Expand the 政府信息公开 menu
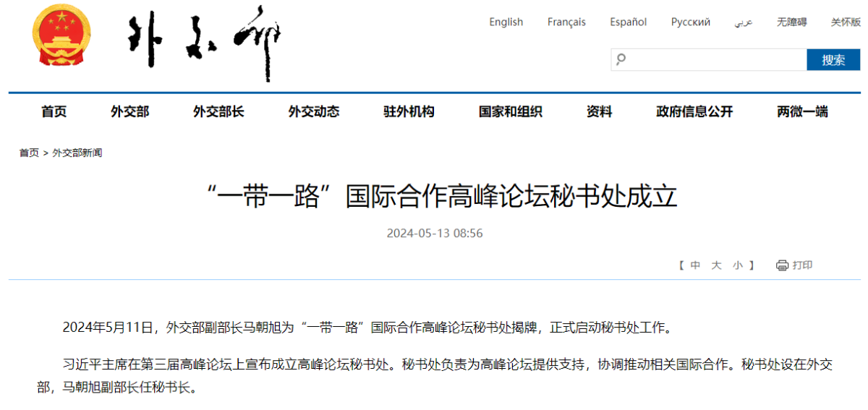Screen dimensions: 868x410 [694, 111]
